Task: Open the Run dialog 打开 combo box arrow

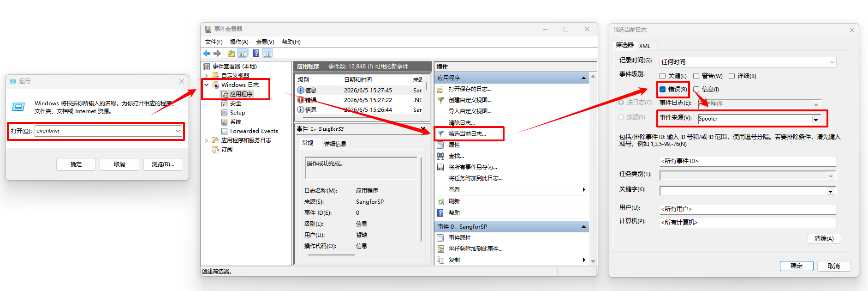Action: (x=178, y=131)
